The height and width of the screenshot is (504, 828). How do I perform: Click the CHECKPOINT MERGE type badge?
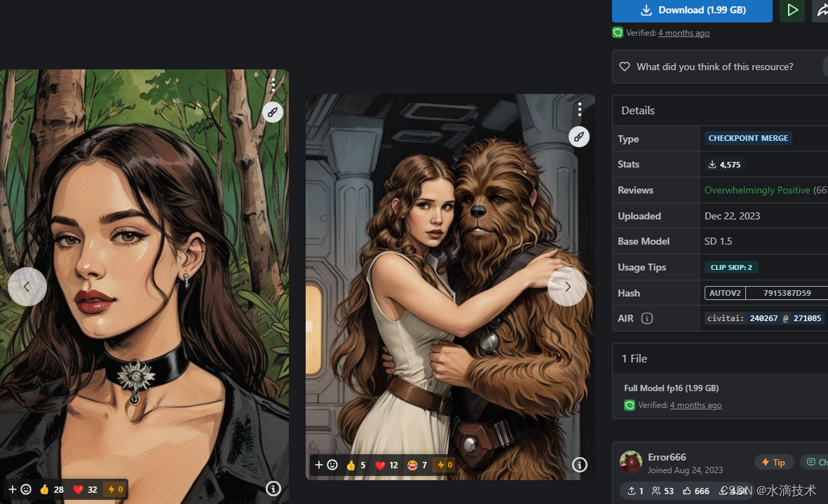pos(748,138)
